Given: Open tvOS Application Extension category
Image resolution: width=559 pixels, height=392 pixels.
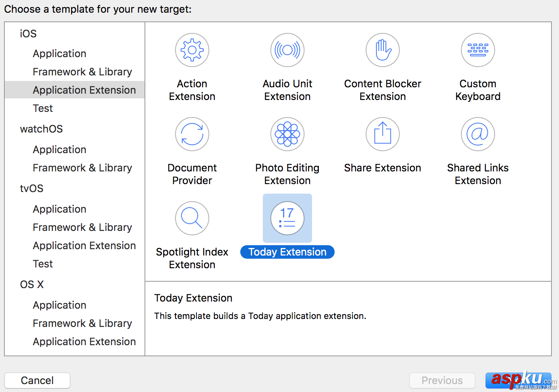Looking at the screenshot, I should [x=84, y=246].
